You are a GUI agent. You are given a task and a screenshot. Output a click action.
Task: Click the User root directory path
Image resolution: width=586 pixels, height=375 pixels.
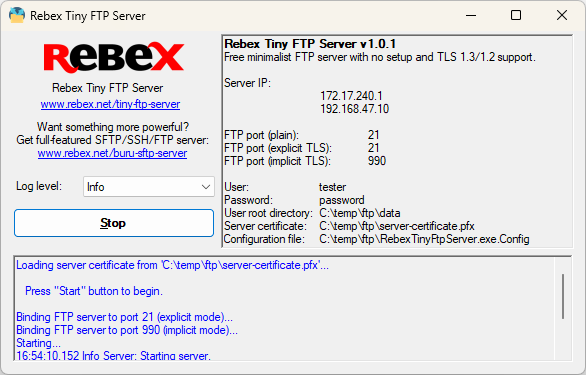360,213
